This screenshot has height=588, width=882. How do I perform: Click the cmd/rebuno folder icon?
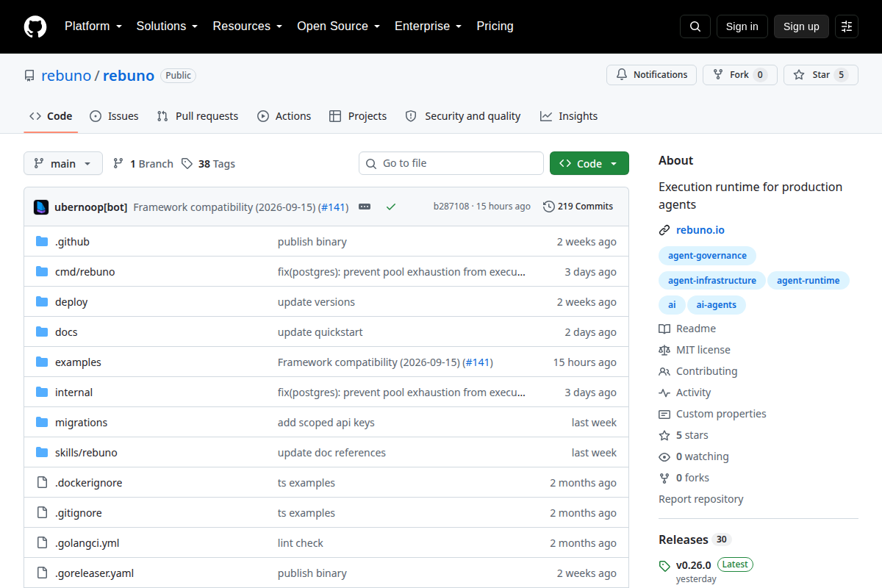point(42,272)
